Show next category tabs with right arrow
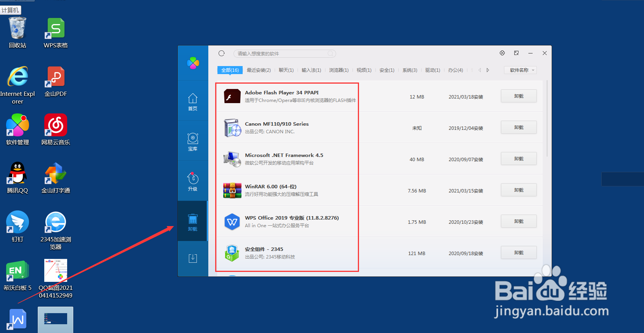Image resolution: width=644 pixels, height=333 pixels. [x=488, y=70]
